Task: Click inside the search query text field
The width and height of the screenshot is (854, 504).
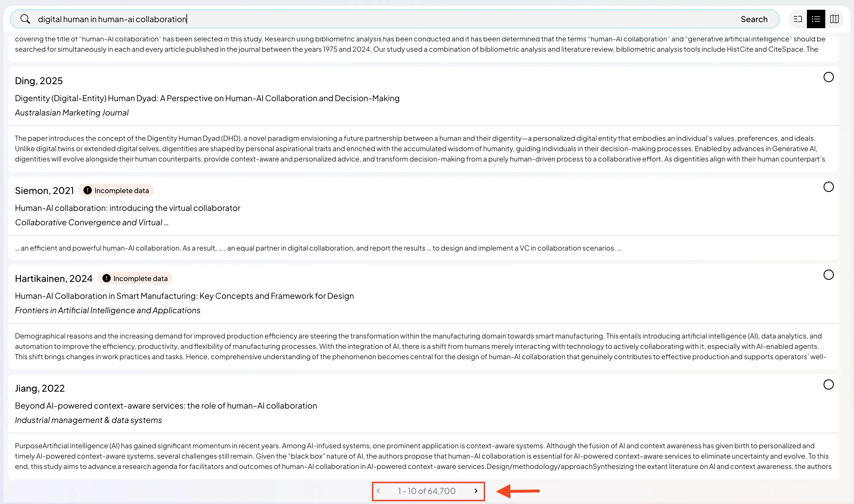Action: (x=374, y=19)
